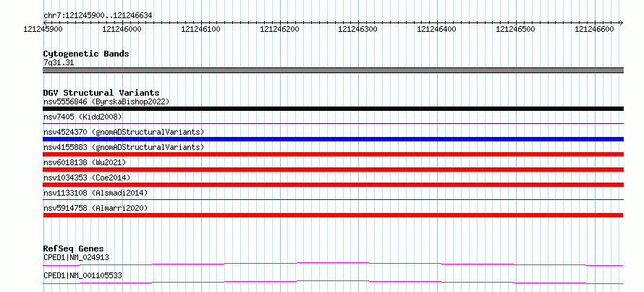This screenshot has width=644, height=292.
Task: Click ruler start label 121245900
Action: [43, 29]
